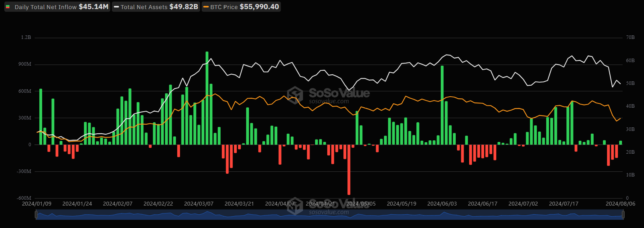
Task: Grab the left handle of the date range slider
Action: [x=36, y=215]
